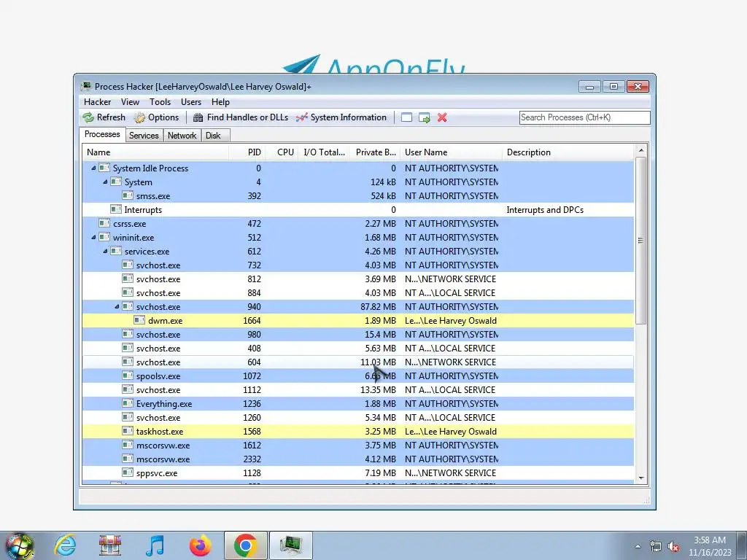The width and height of the screenshot is (747, 560).
Task: Click the Search Processes input field
Action: click(x=584, y=117)
